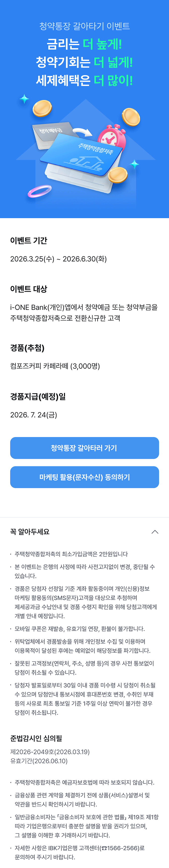
Task: Click the cyan sparkle near the top-left coin
Action: (x=24, y=99)
